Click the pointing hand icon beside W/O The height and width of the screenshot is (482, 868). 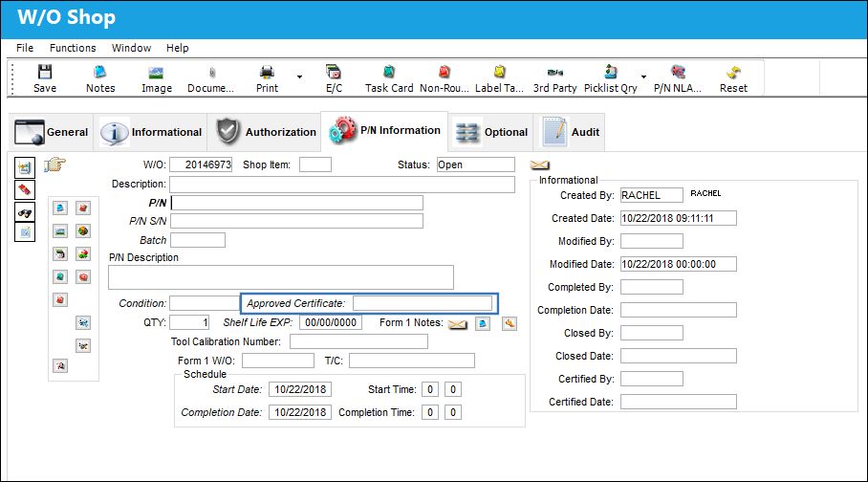tap(54, 164)
